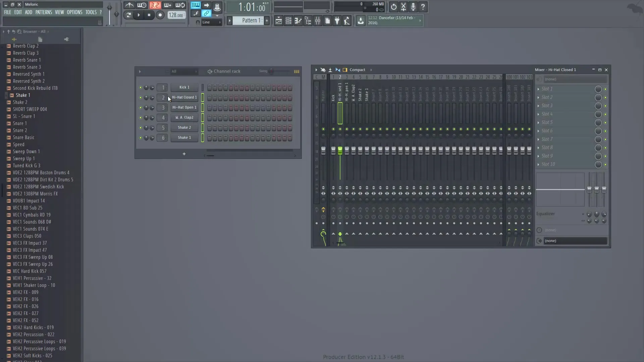644x362 pixels.
Task: Open the OPTIONS menu
Action: (74, 12)
